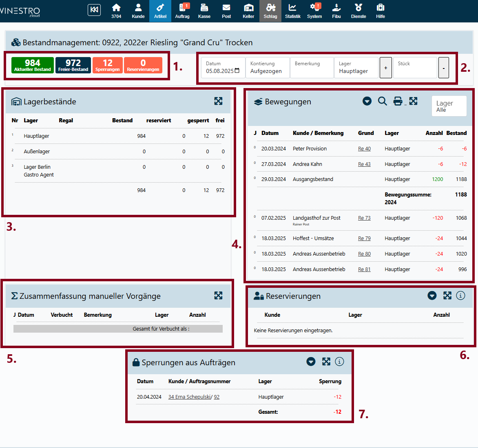Print the Bewegungen list

click(x=398, y=101)
